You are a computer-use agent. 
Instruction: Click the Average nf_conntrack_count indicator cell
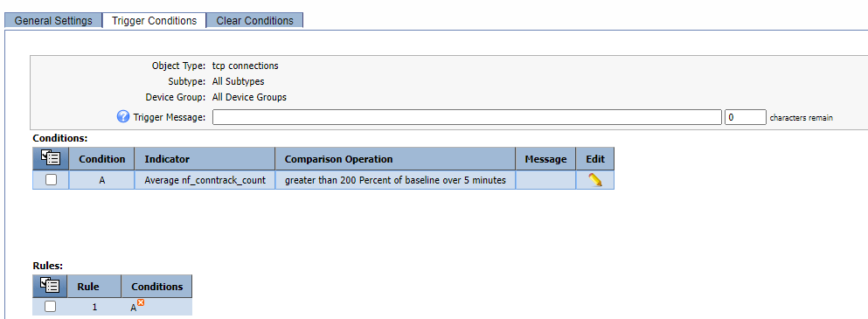205,180
